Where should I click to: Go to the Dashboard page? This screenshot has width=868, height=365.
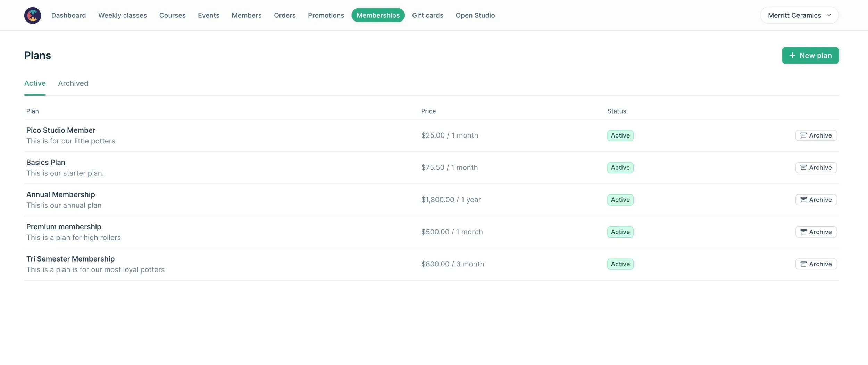(x=68, y=15)
